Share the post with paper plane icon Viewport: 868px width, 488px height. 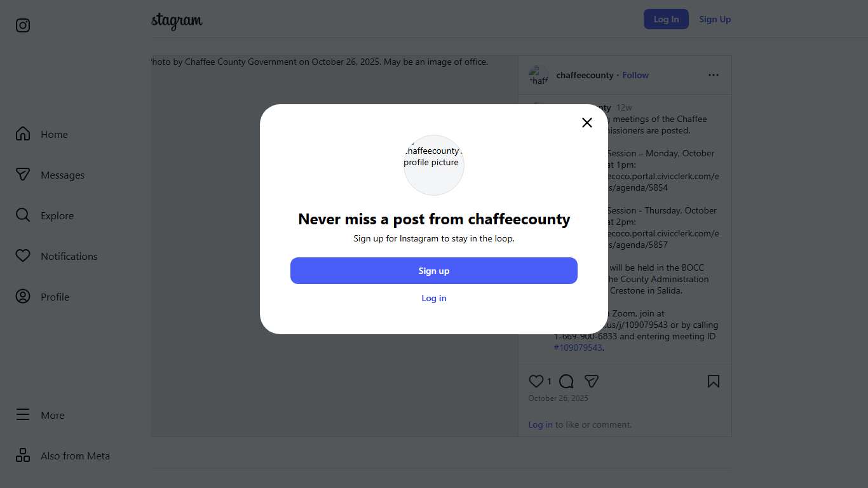click(592, 381)
